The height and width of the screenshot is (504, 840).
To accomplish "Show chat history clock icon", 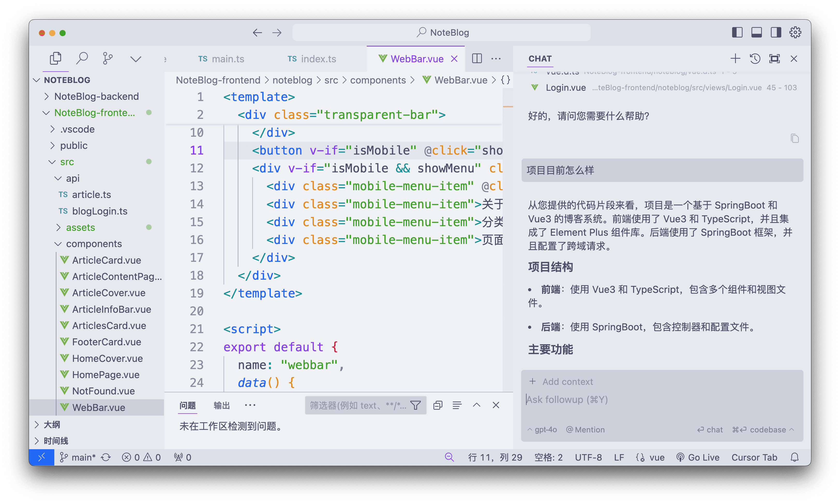I will (x=755, y=59).
